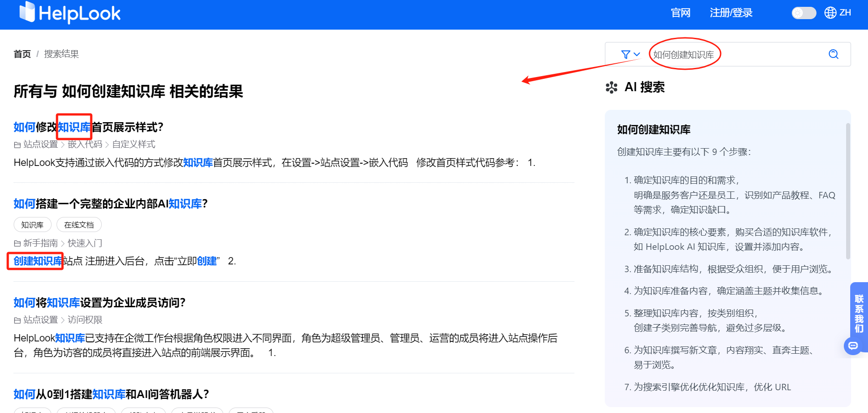
Task: Select the 知识库 tag
Action: (32, 225)
